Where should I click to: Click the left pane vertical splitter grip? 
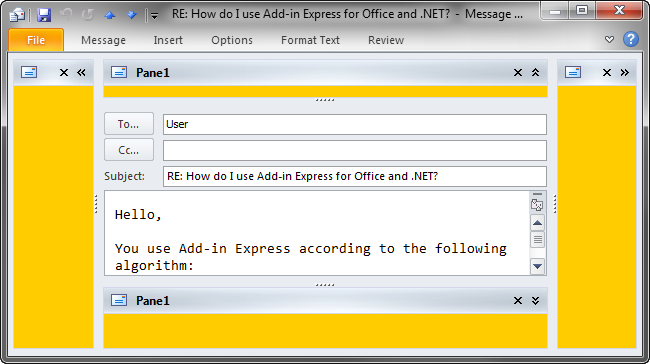[96, 204]
